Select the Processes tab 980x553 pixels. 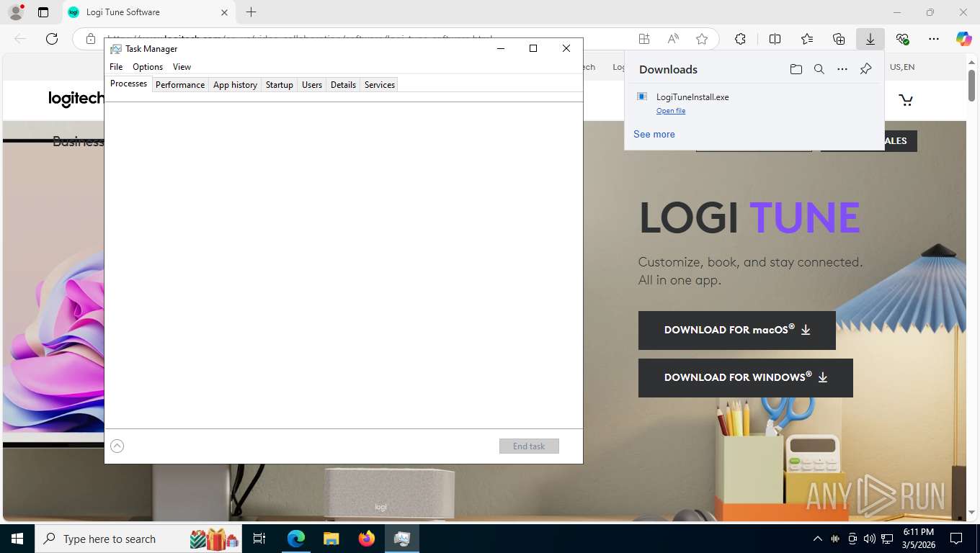[128, 84]
